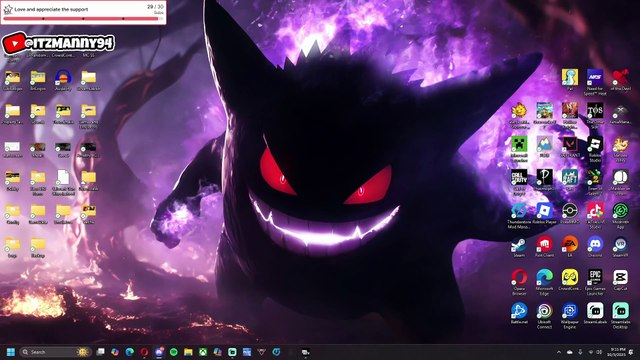Open Task View from the taskbar
This screenshot has width=640, height=360.
[100, 352]
